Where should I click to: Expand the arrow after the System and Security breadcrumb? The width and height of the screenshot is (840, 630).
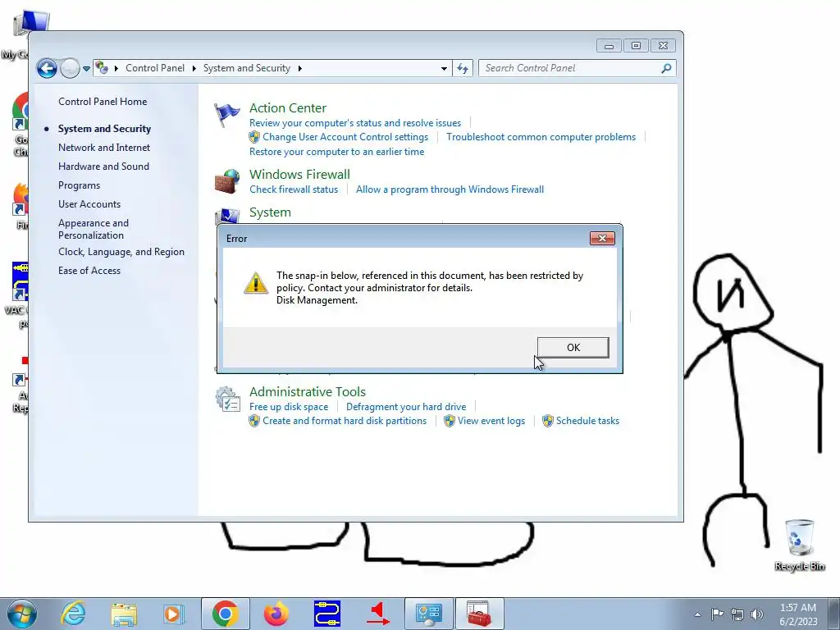coord(299,68)
